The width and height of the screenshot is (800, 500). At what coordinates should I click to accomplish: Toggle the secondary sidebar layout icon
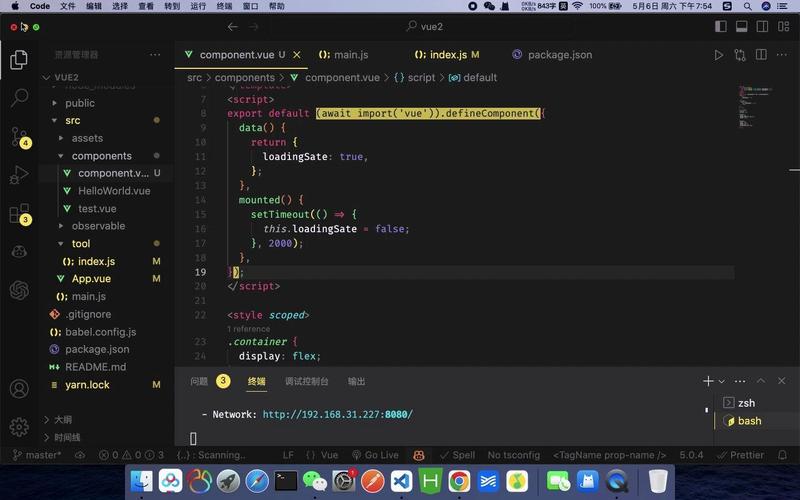click(x=762, y=27)
